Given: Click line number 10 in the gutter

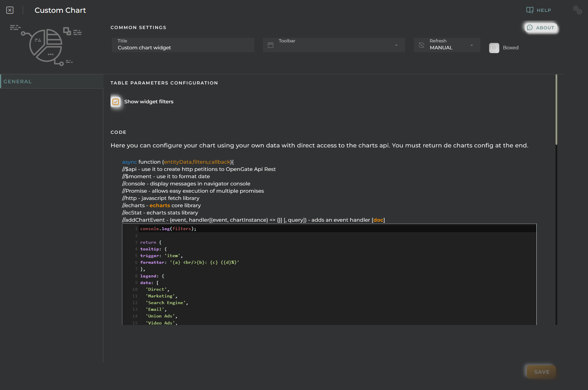Looking at the screenshot, I should (x=135, y=289).
